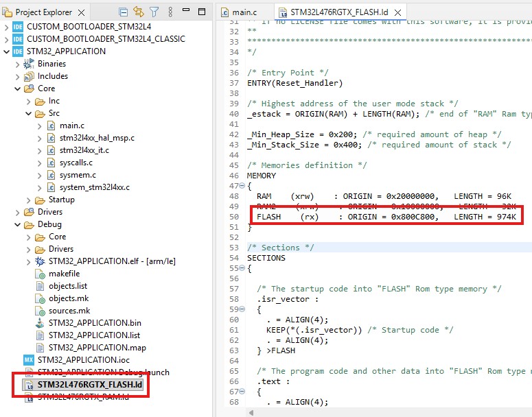Collapse the Debug folder
The width and height of the screenshot is (532, 417).
(x=18, y=225)
